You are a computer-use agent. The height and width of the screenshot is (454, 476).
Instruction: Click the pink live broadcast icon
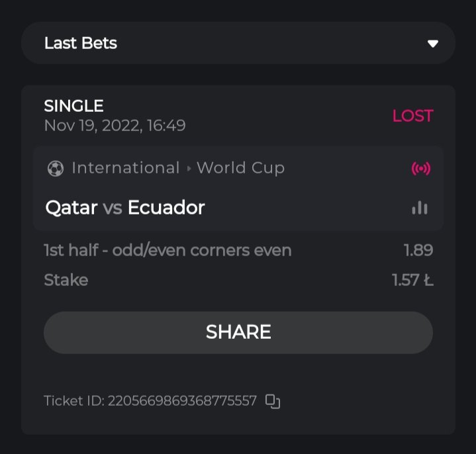pyautogui.click(x=420, y=169)
